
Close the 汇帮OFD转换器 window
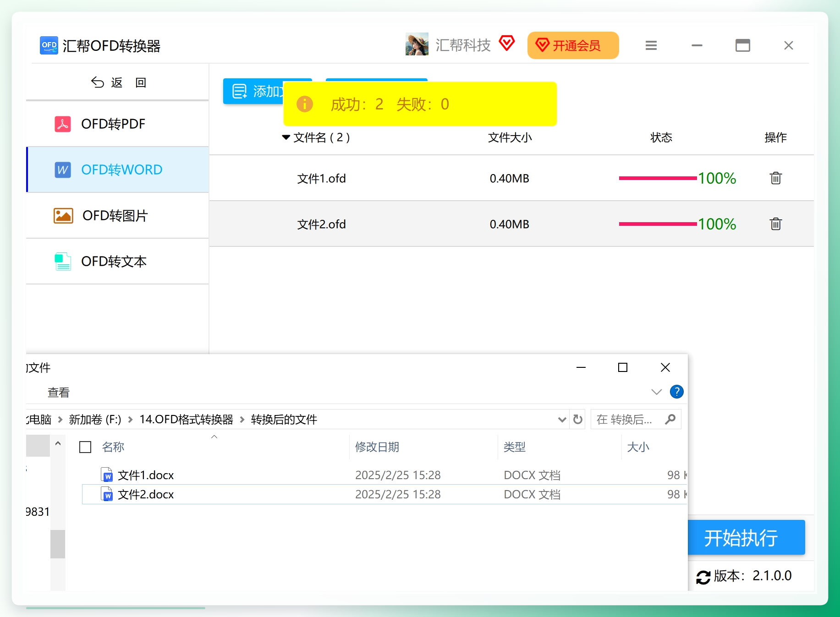pyautogui.click(x=789, y=45)
